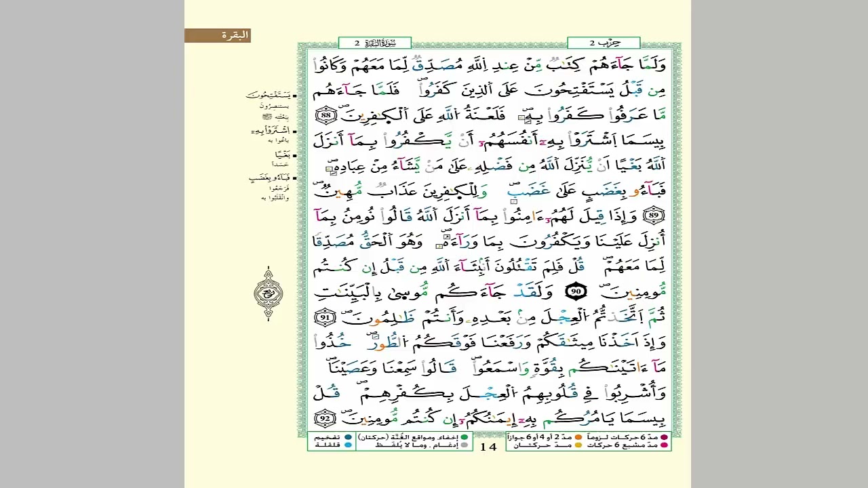The image size is (868, 488).
Task: Click margin glossary word يستفتحون
Action: [x=269, y=96]
